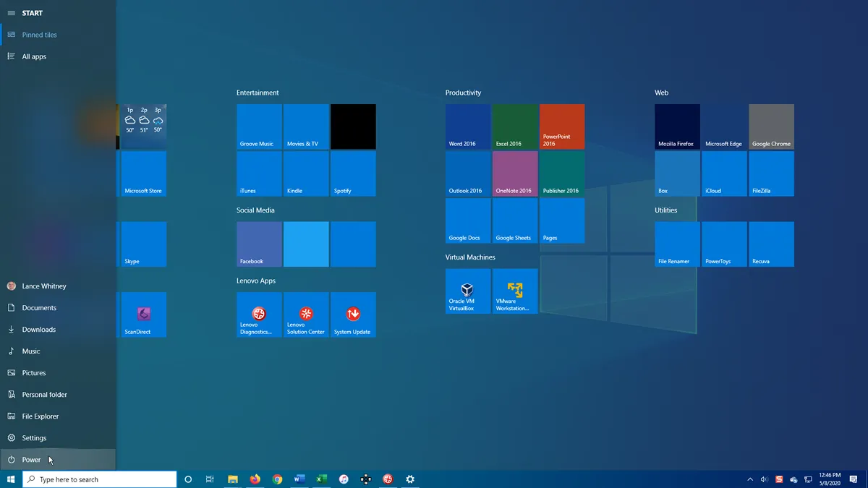Select the Lenovo Apps group heading

(256, 281)
